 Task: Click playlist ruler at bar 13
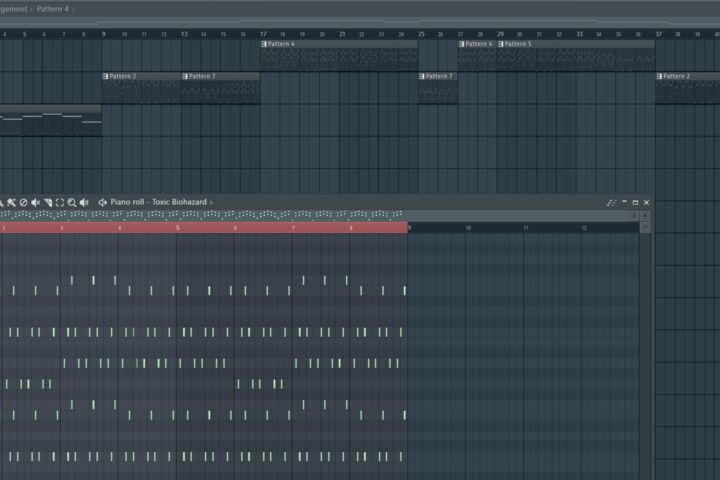[x=184, y=34]
